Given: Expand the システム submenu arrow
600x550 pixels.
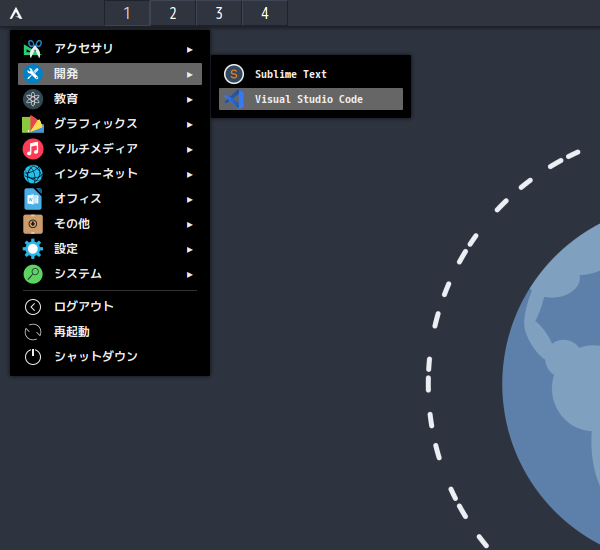Looking at the screenshot, I should [189, 275].
